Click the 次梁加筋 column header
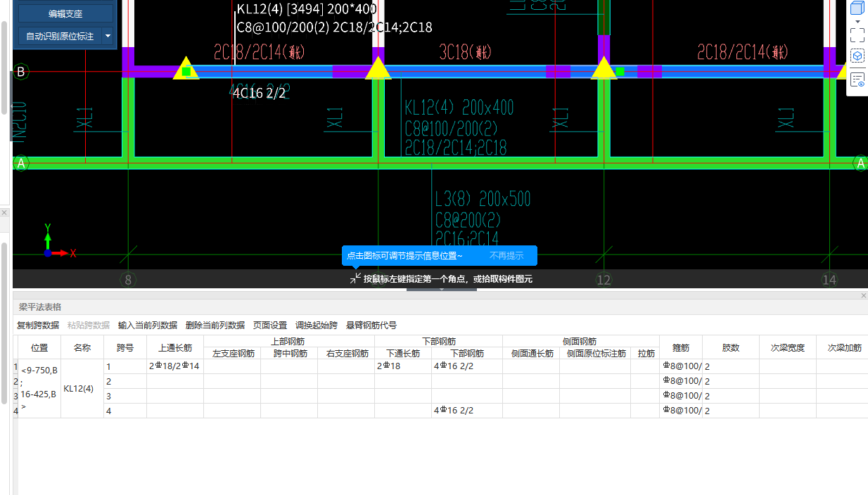Viewport: 868px width, 495px height. pyautogui.click(x=842, y=347)
